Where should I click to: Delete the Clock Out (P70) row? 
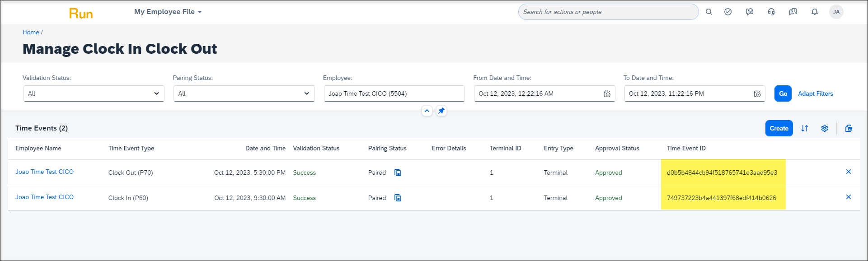tap(849, 172)
